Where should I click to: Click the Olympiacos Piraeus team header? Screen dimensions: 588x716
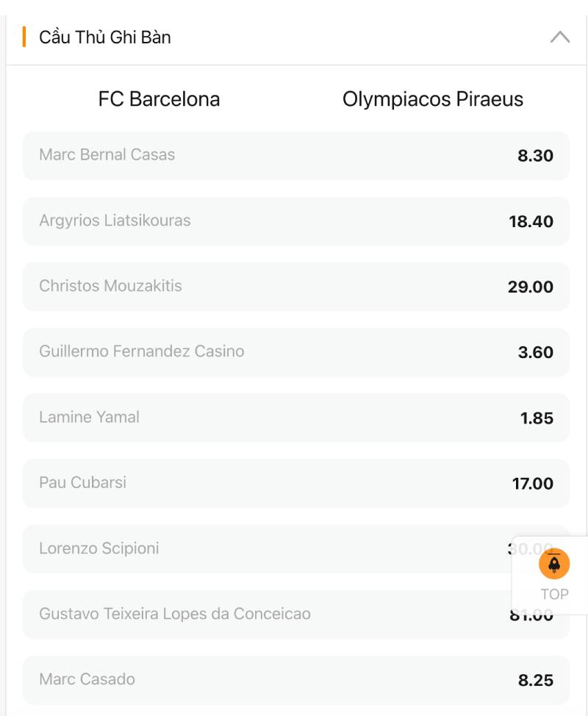(433, 99)
